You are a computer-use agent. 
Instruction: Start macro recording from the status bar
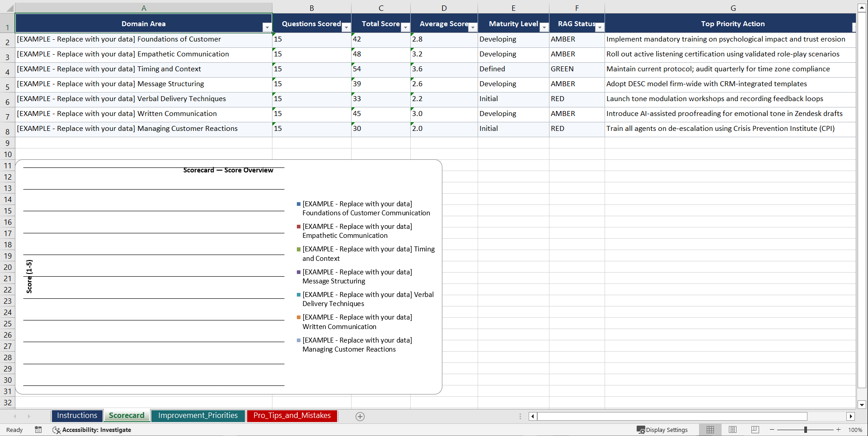tap(38, 430)
